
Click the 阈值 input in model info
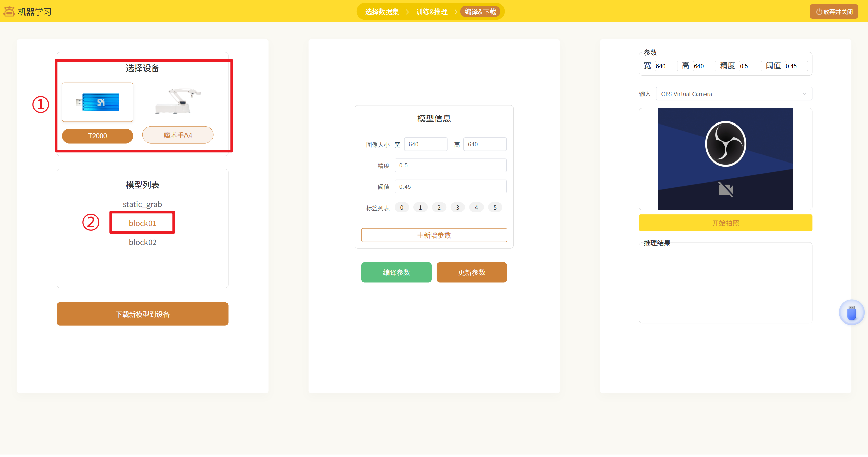[x=450, y=187]
